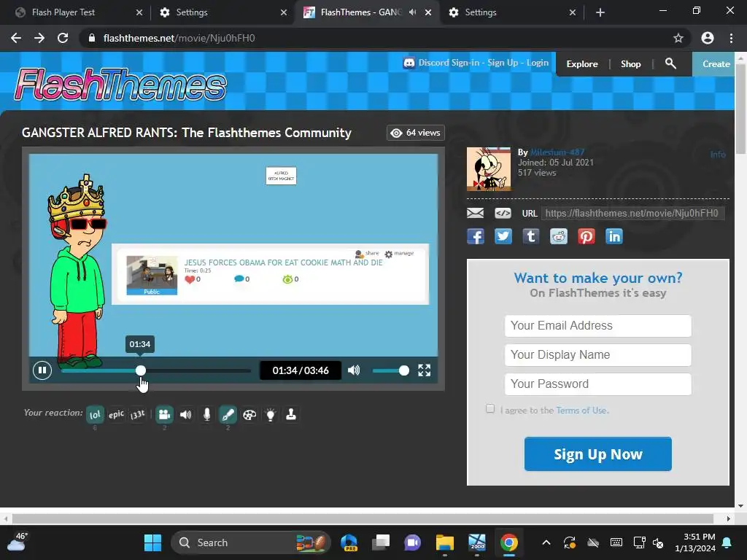
Task: Select the palette reaction icon
Action: coord(249,414)
